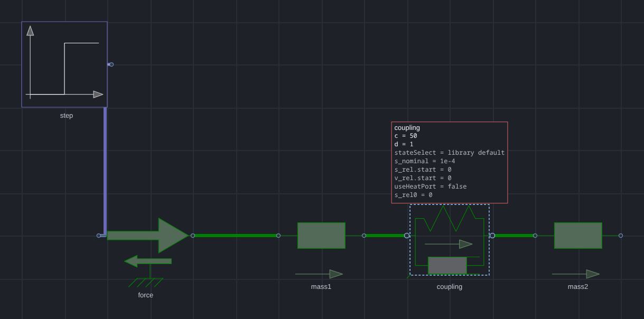
Task: Select the green connection between mass1 and coupling
Action: [x=385, y=236]
